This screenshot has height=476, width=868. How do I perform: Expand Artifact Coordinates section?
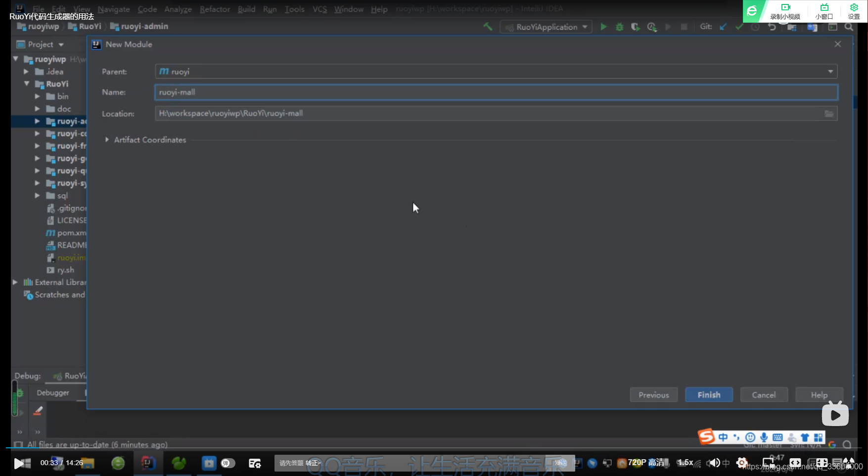107,140
